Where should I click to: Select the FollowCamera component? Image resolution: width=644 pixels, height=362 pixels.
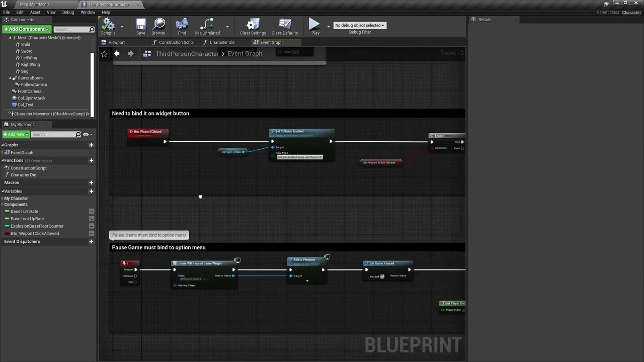point(34,84)
